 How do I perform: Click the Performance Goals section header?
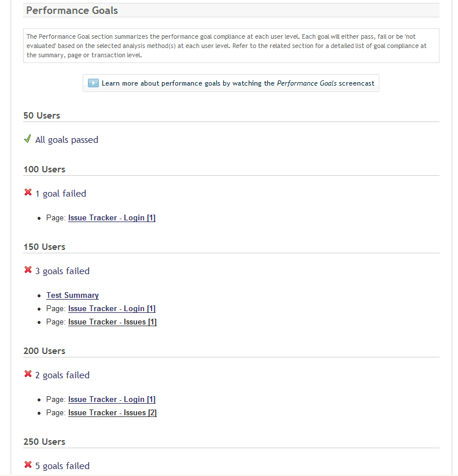[x=72, y=10]
